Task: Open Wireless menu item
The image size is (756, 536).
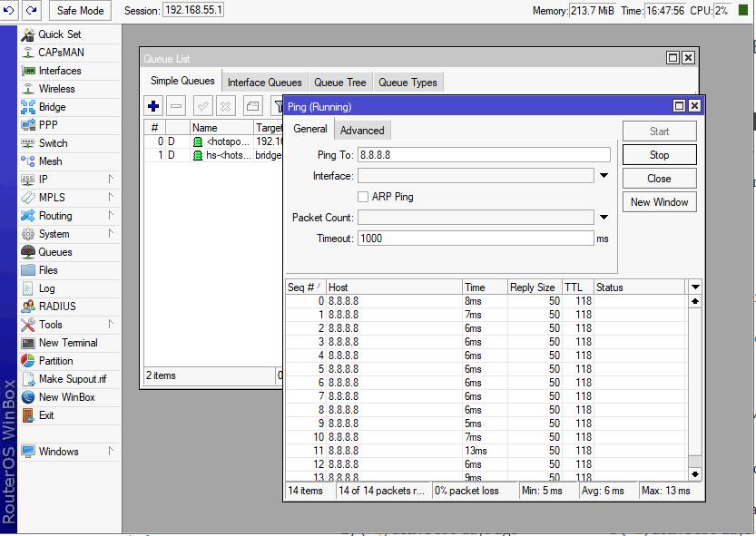Action: [x=70, y=89]
